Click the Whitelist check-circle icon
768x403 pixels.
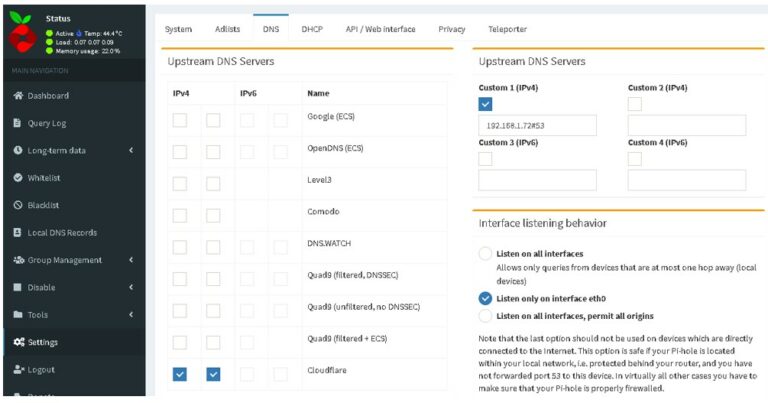tap(17, 178)
